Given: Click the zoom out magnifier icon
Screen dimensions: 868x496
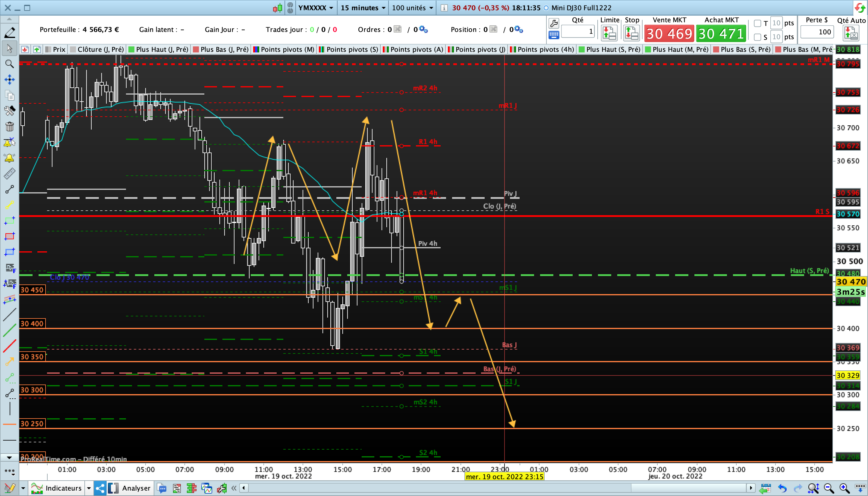Looking at the screenshot, I should click(x=829, y=488).
